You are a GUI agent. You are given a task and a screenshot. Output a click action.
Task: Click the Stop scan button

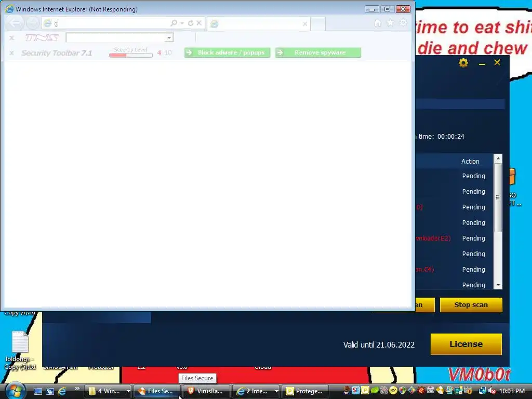pyautogui.click(x=471, y=305)
